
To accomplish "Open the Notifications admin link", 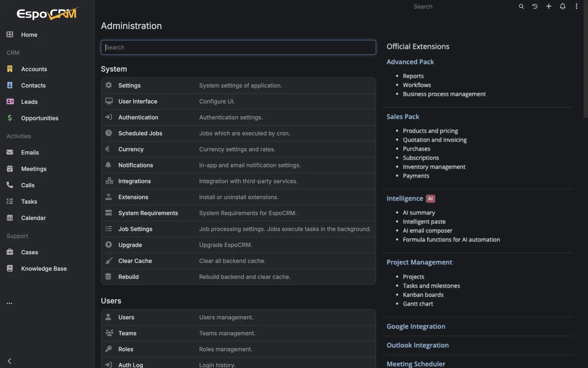I will 136,165.
